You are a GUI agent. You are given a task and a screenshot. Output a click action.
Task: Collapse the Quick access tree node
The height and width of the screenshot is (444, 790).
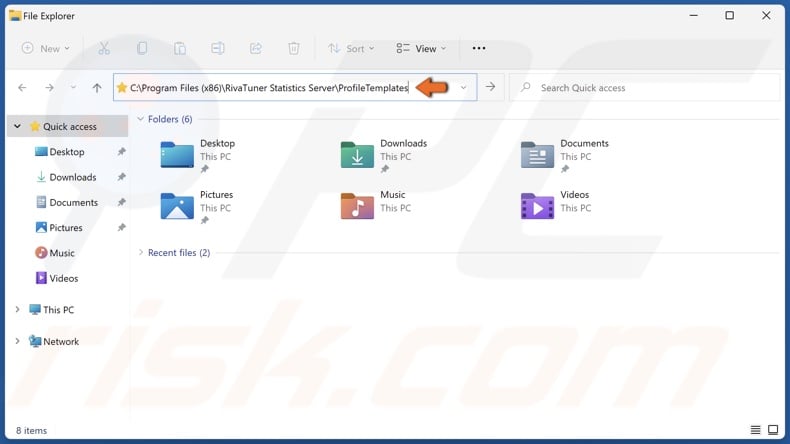click(x=18, y=126)
